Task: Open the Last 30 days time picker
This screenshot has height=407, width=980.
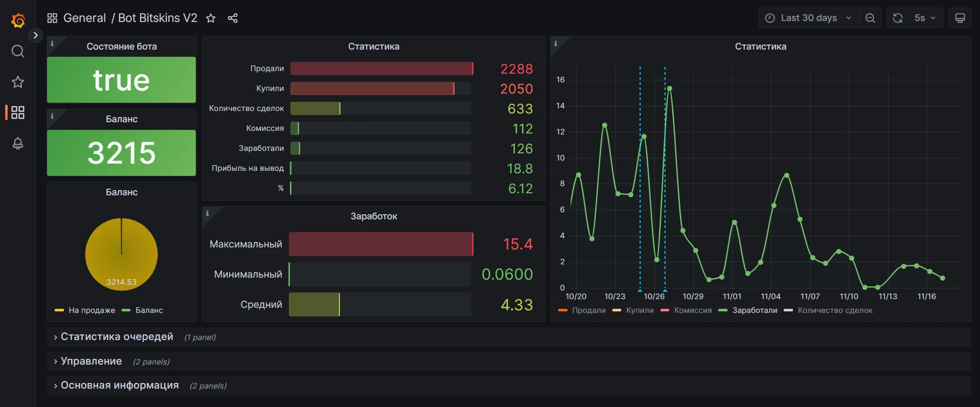Action: point(809,18)
